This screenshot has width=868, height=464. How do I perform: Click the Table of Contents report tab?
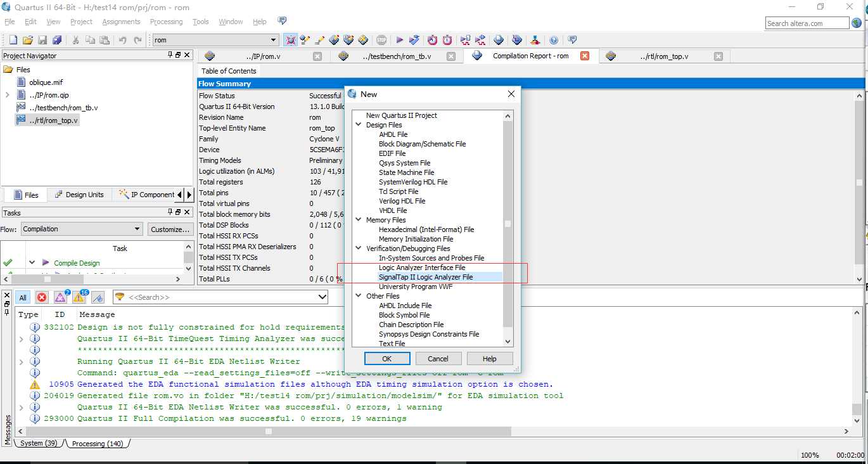(229, 71)
